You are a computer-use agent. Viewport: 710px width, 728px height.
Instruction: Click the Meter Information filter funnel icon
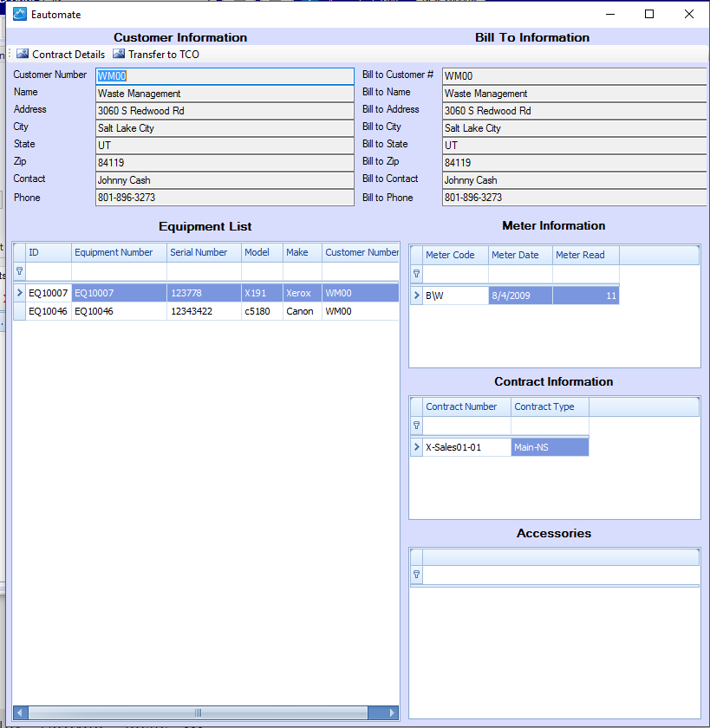tap(416, 274)
